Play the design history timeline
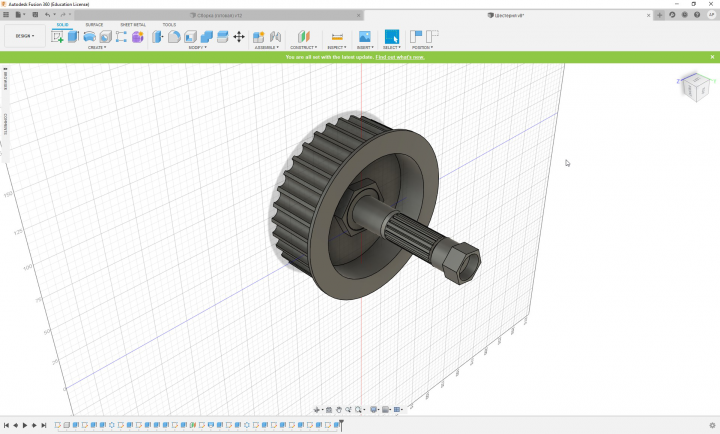 click(x=25, y=425)
